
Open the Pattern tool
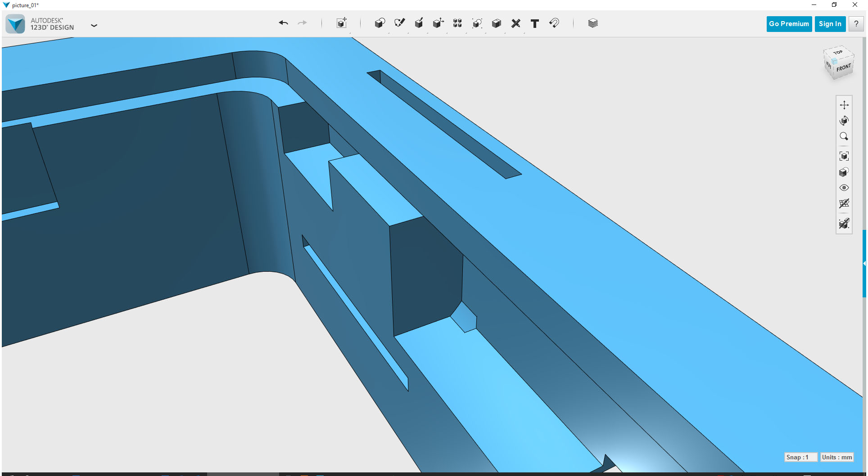(457, 23)
